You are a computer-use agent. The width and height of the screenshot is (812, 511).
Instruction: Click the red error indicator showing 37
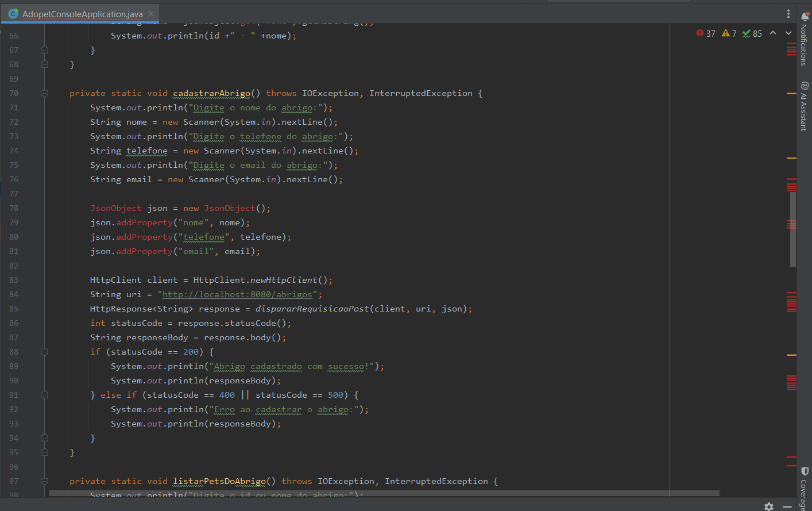[x=706, y=33]
